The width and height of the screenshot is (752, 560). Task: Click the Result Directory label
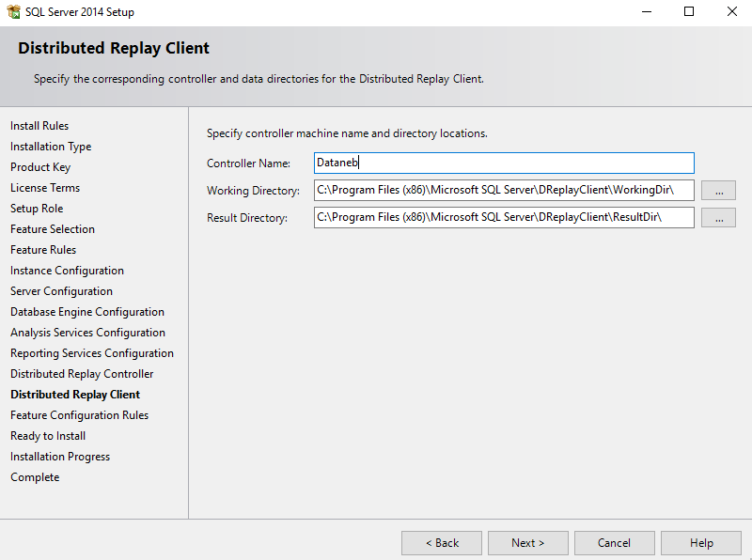247,218
